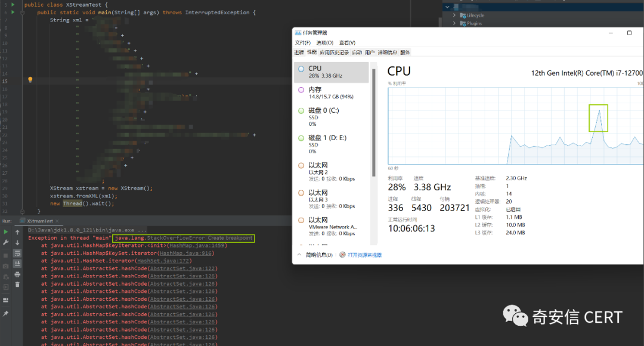
Task: Click the Restore Layout icon in the Run toolbar
Action: (6, 300)
